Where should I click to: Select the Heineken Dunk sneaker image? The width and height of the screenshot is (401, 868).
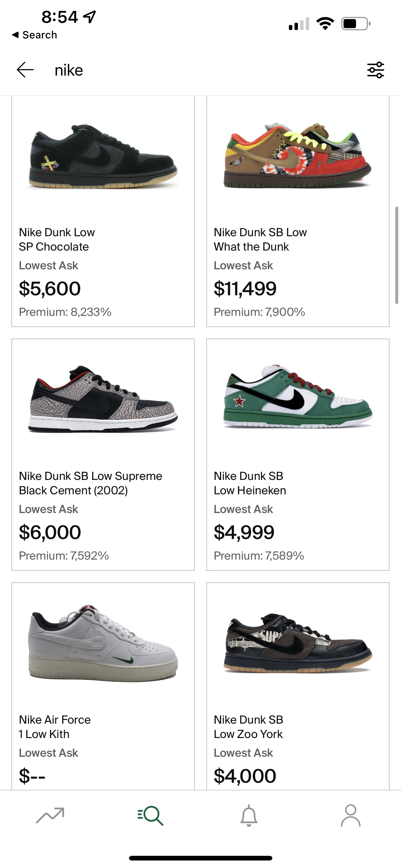pos(298,397)
